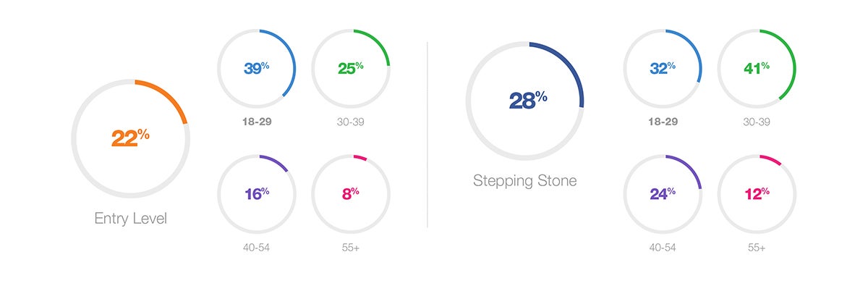Click the blue 32% donut chart

click(663, 68)
